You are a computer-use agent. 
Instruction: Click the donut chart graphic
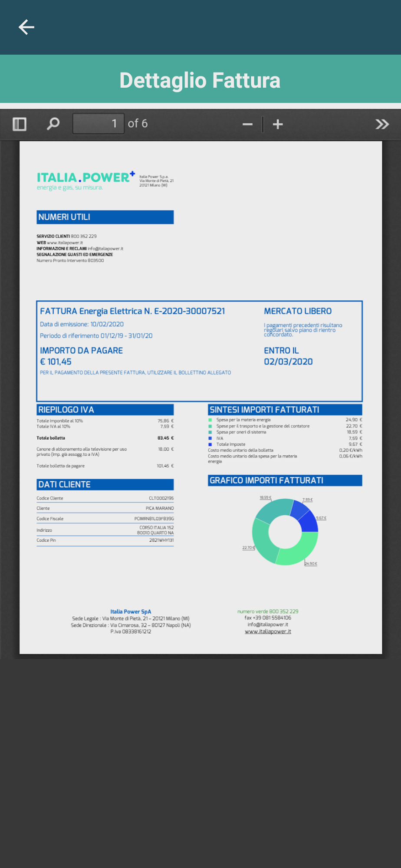[285, 532]
